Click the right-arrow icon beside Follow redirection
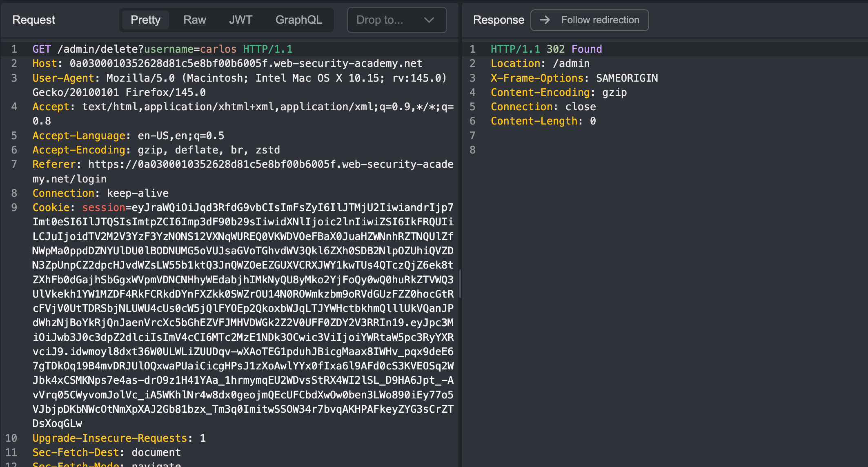This screenshot has width=868, height=467. [545, 20]
